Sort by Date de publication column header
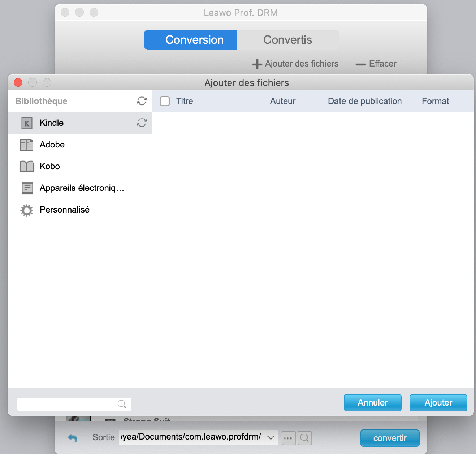Viewport: 476px width, 454px height. tap(365, 101)
